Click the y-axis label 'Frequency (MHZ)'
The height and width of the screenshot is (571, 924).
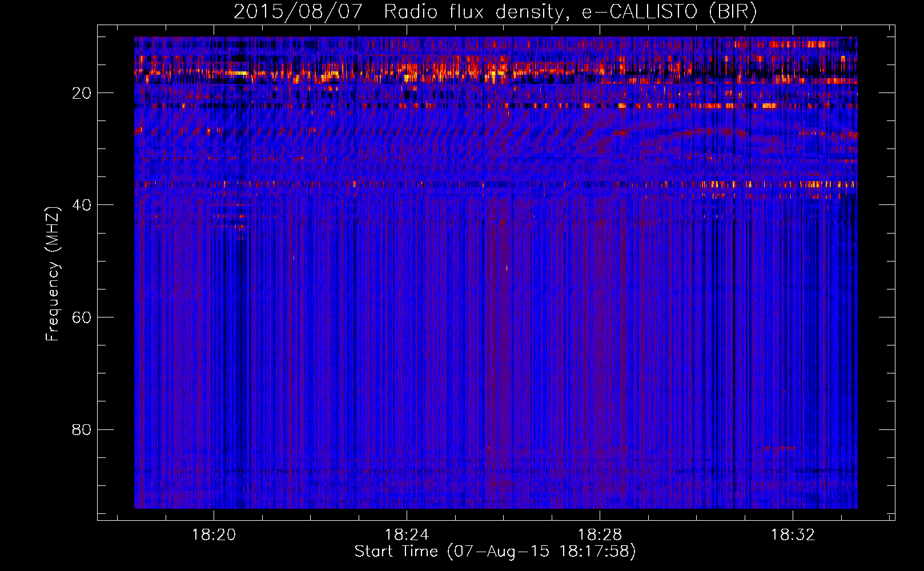click(x=53, y=274)
